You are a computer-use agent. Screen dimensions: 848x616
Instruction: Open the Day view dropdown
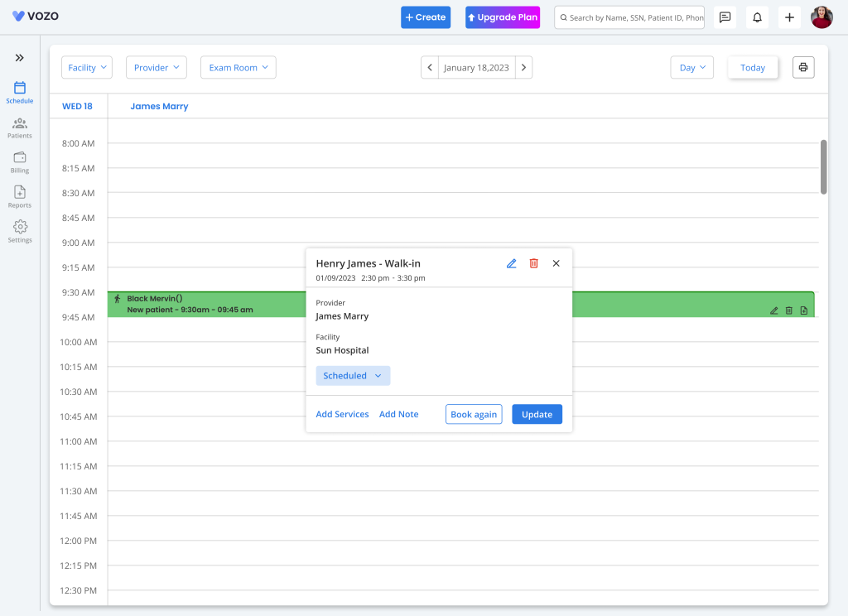coord(692,68)
